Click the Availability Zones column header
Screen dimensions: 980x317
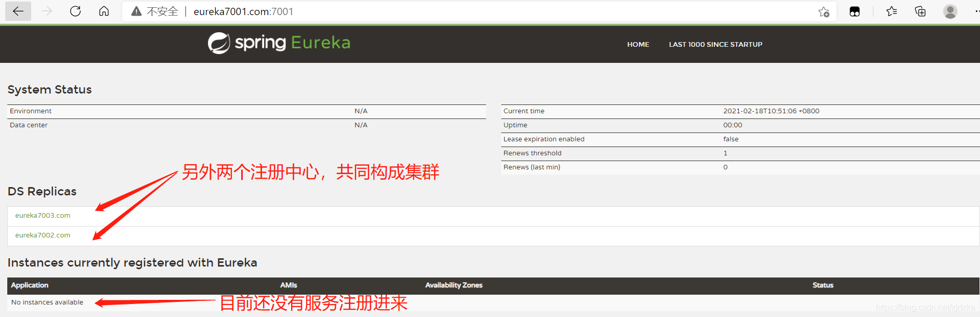point(454,285)
